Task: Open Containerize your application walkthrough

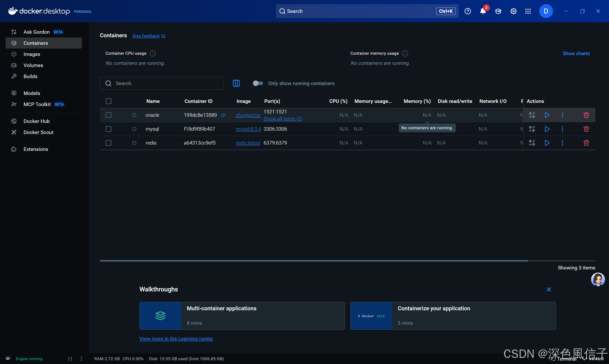Action: [453, 316]
